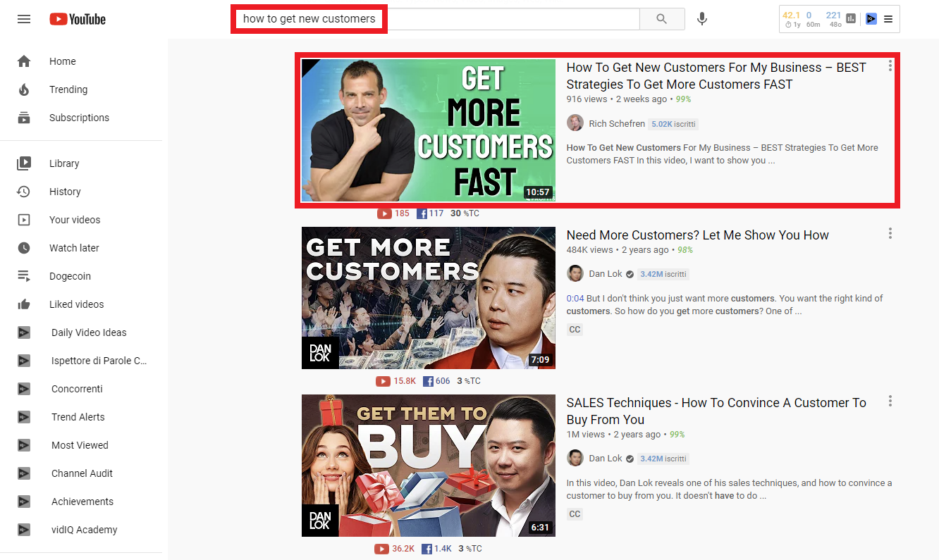Visit Dan Lok channel name under SALES Techniques

click(606, 459)
